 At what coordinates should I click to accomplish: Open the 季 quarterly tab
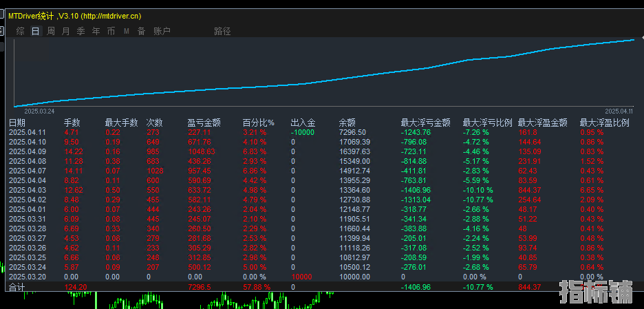coord(81,31)
